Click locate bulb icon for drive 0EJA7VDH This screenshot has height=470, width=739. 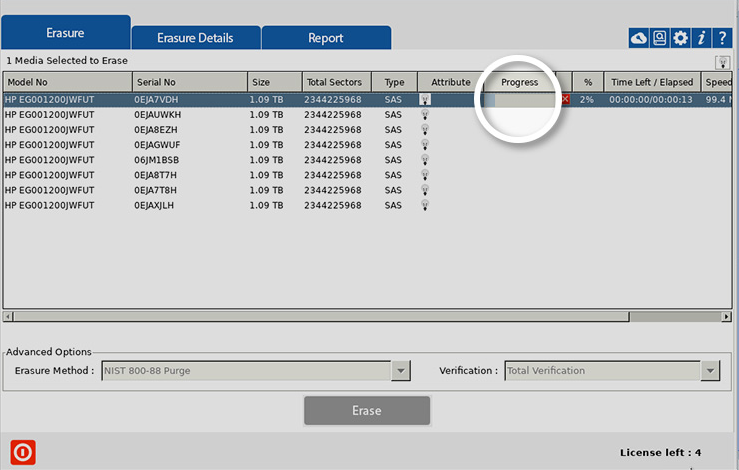425,99
